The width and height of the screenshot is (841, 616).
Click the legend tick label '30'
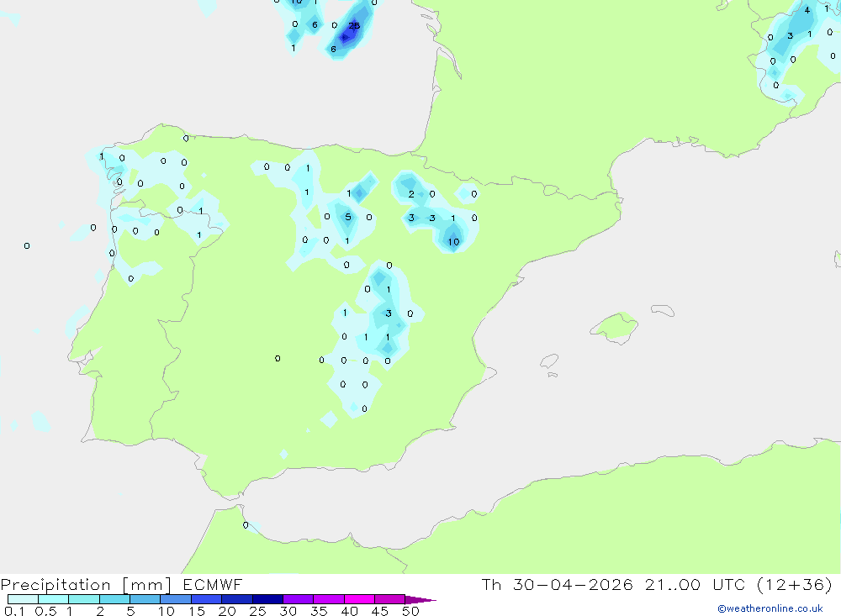(288, 611)
